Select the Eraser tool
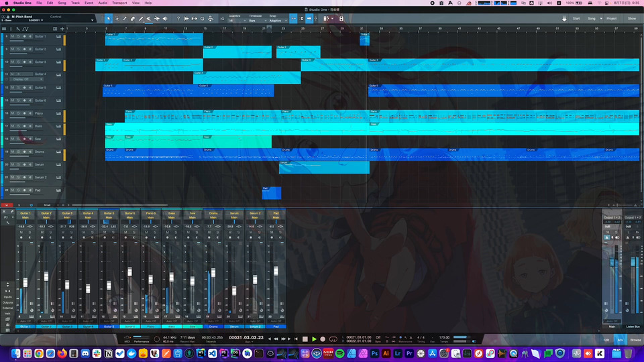Screen dimensions: 644x362 (133, 19)
